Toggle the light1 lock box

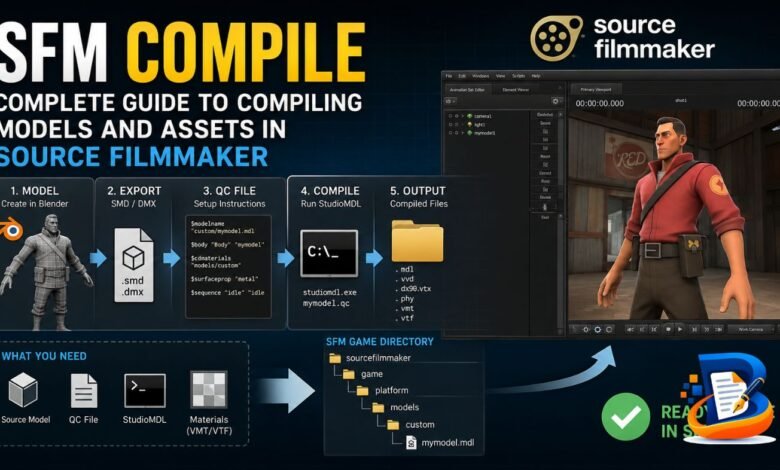point(450,124)
